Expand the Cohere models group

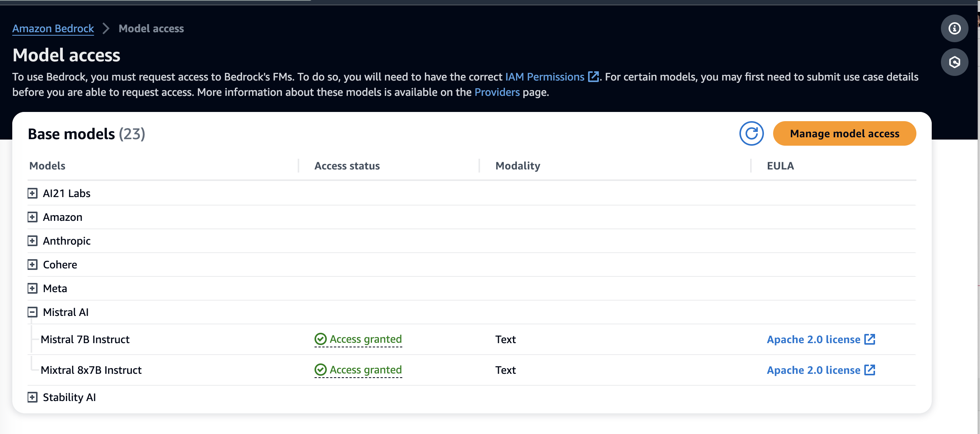pyautogui.click(x=33, y=265)
